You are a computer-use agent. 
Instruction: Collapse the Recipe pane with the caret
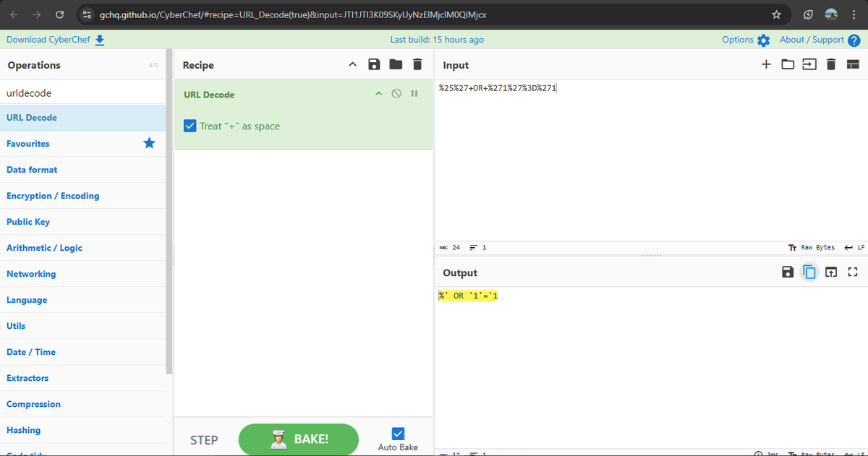352,65
